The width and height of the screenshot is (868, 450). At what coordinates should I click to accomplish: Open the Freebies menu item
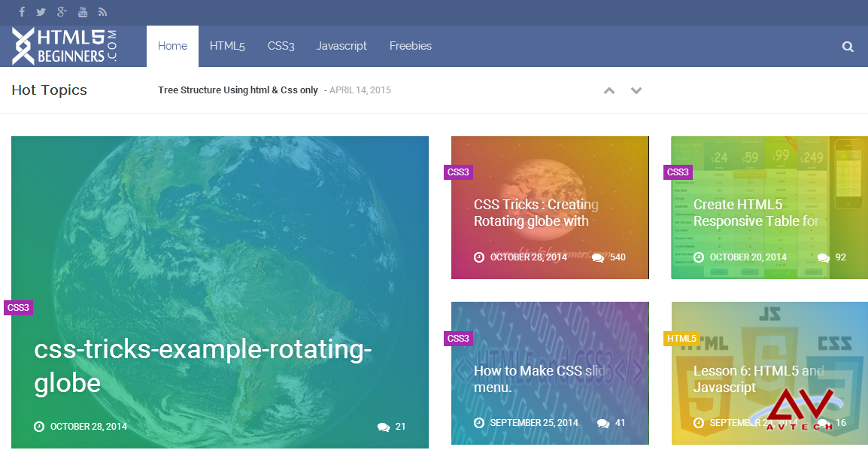(410, 46)
